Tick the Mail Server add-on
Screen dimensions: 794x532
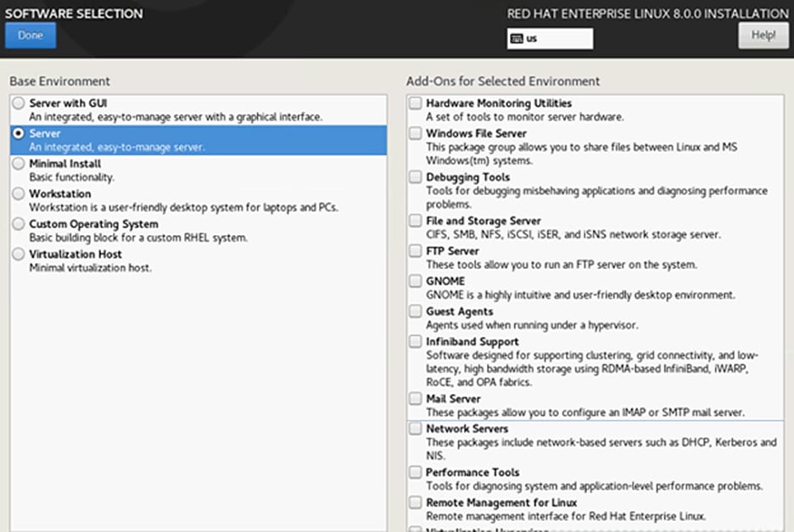pyautogui.click(x=415, y=399)
